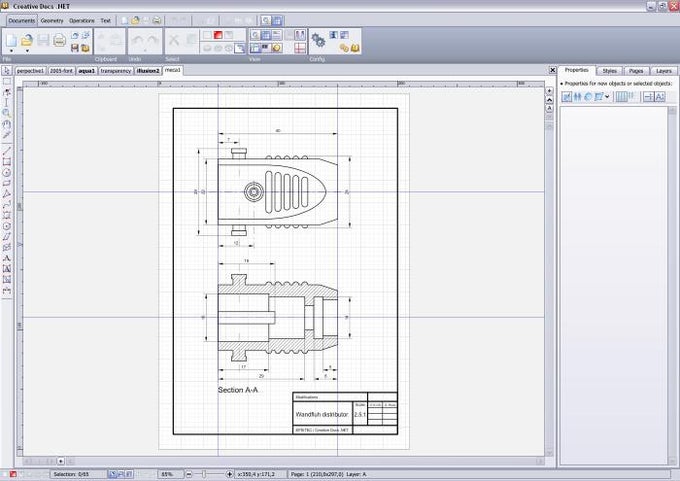Select the arrow Selection tool
The width and height of the screenshot is (680, 481).
click(x=7, y=70)
